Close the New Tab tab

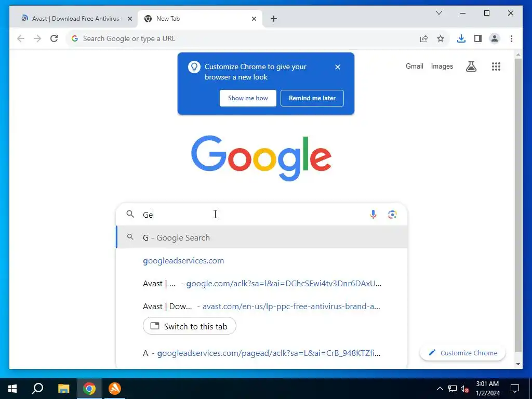tap(254, 19)
